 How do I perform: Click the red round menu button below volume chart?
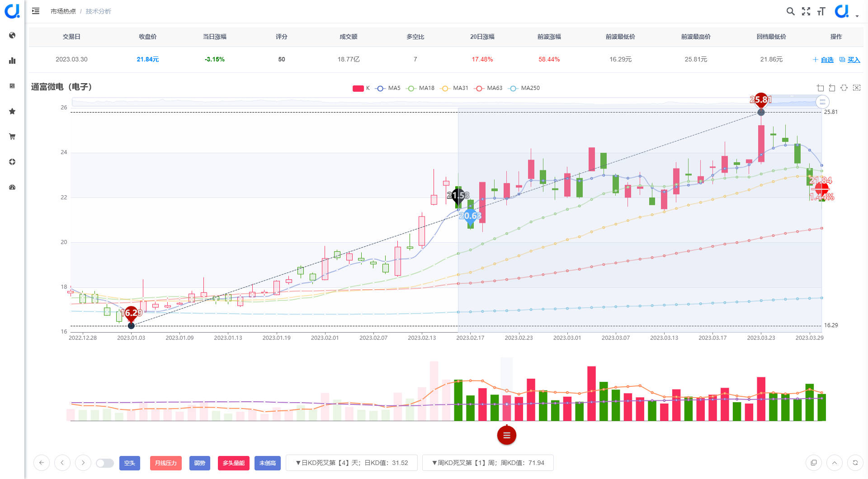coord(507,435)
